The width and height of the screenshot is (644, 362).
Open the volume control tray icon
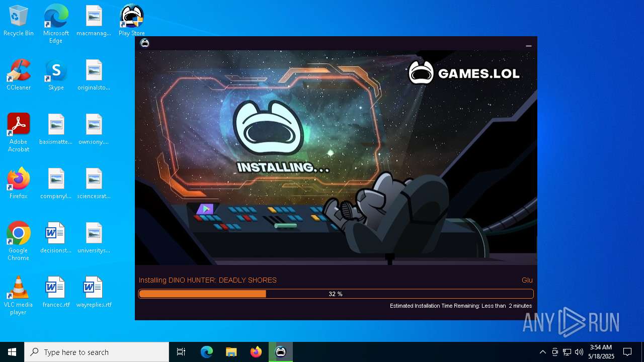point(579,352)
